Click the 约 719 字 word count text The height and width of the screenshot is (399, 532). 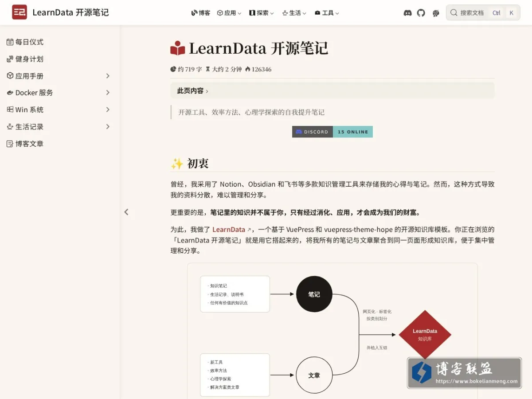190,69
